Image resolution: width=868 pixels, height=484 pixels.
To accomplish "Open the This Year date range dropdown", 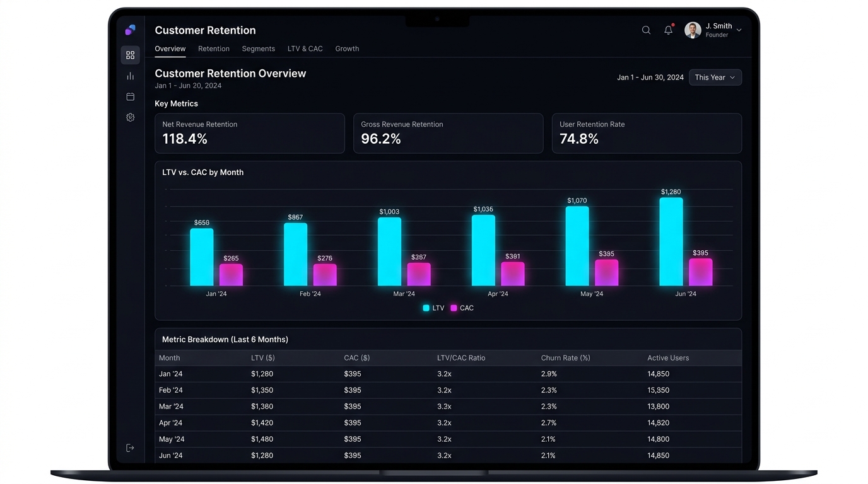I will coord(715,78).
